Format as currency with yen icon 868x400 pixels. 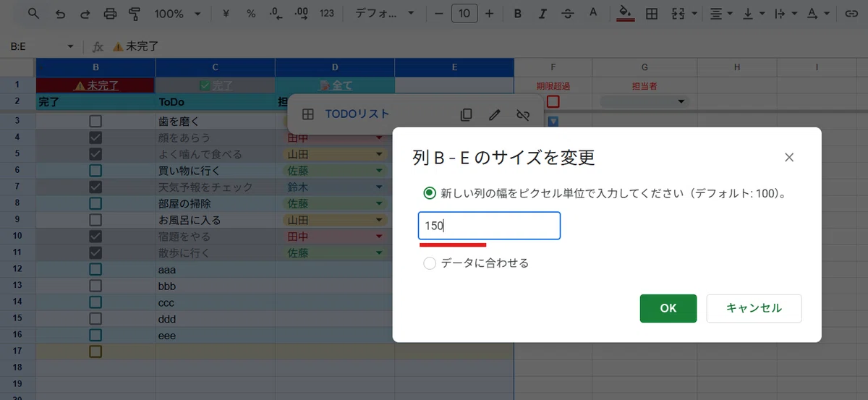click(x=226, y=13)
